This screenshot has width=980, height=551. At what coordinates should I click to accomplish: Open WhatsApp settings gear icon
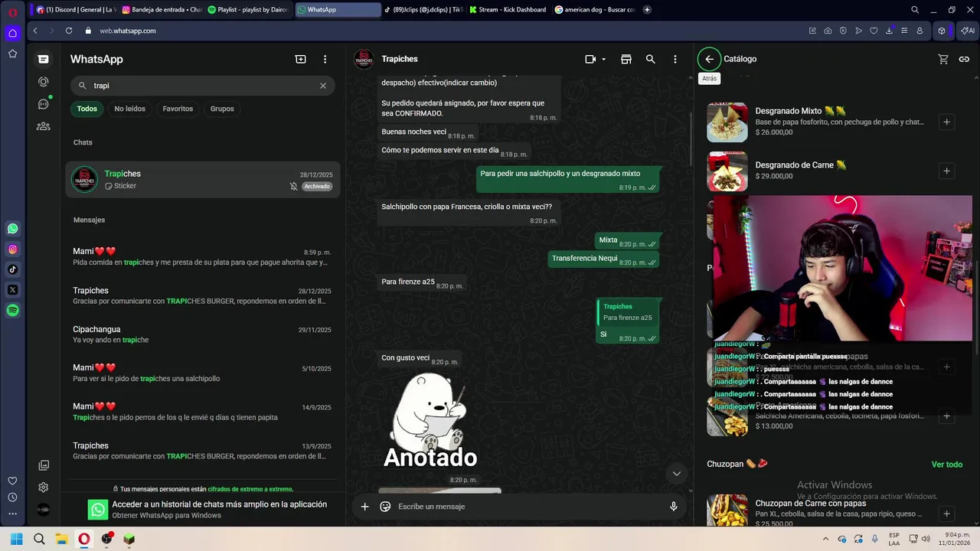tap(44, 487)
